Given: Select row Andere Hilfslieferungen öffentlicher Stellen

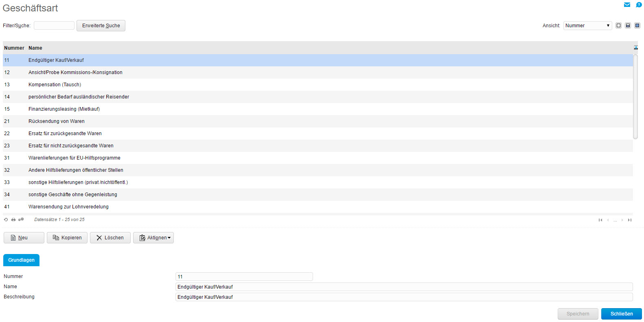Looking at the screenshot, I should pyautogui.click(x=318, y=170).
